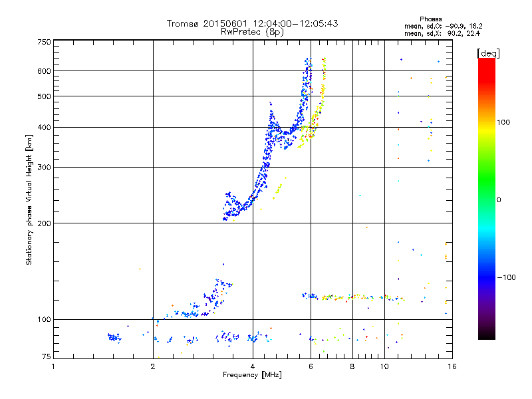Viewport: 532px width, 399px height.
Task: Click the plot title "Tromsø 20150601 12:04:00-12:05:43"
Action: click(x=252, y=23)
